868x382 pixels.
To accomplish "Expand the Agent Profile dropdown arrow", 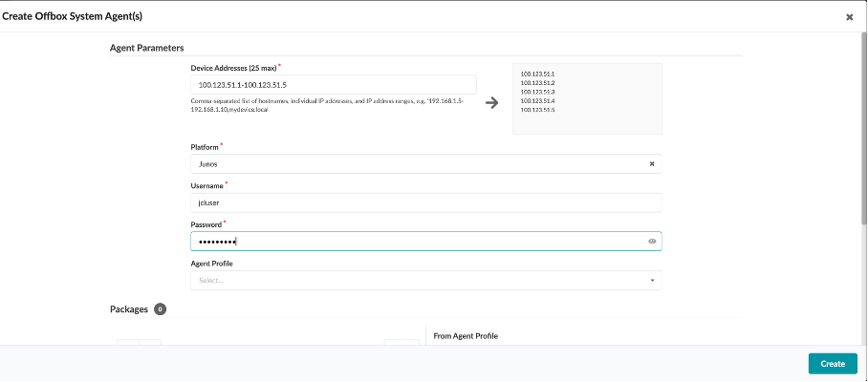I will (x=652, y=281).
